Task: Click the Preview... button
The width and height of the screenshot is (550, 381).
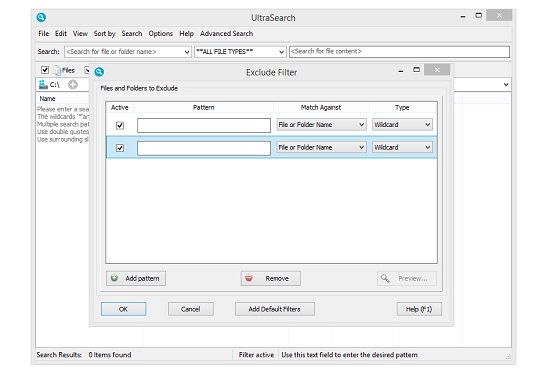Action: pos(407,278)
